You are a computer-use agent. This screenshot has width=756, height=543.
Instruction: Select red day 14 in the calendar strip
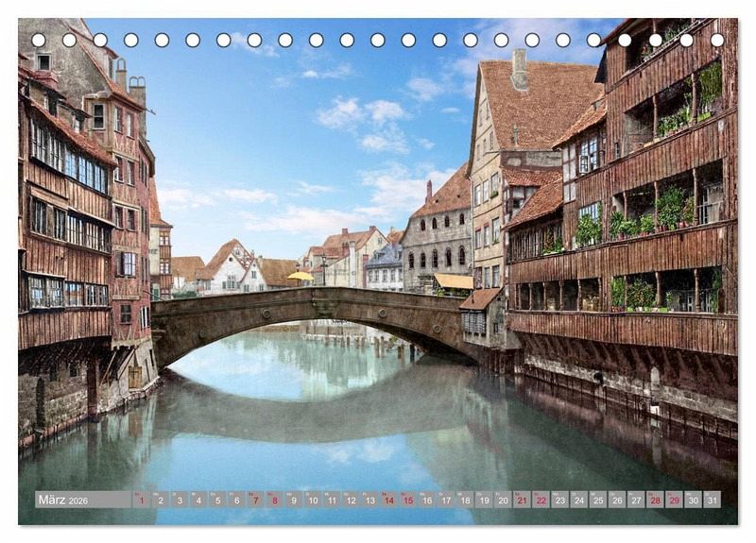tap(389, 500)
